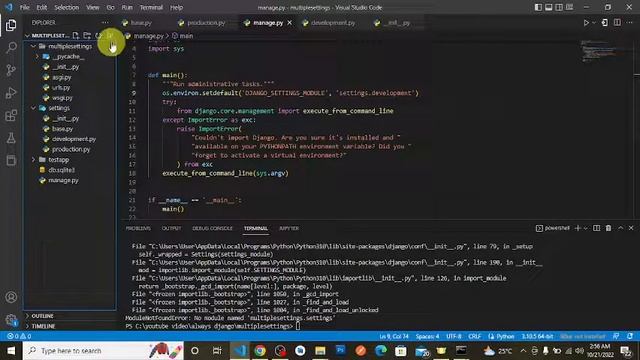Viewport: 640px width, 360px height.
Task: Collapse the settings folder
Action: [x=33, y=108]
